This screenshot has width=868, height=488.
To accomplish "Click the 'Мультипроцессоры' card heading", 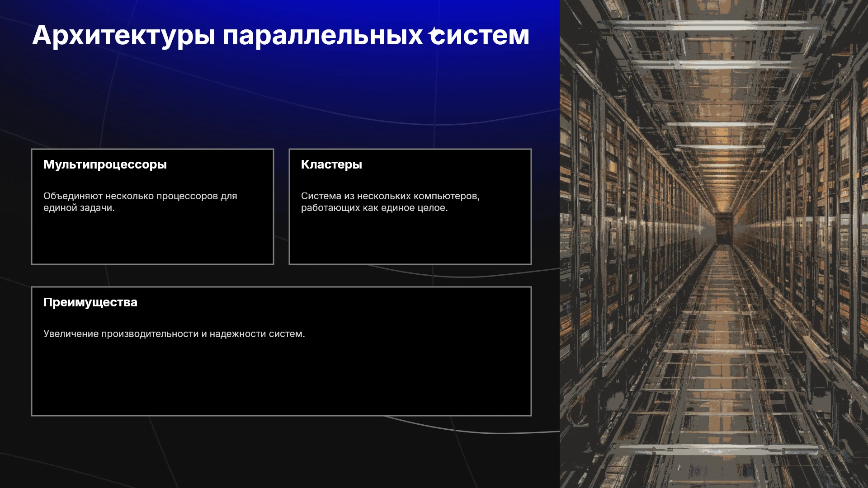I will pyautogui.click(x=105, y=165).
